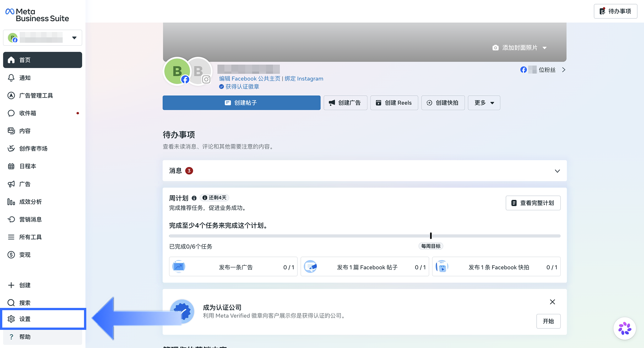This screenshot has height=348, width=644.
Task: Open 内容 content section
Action: [43, 131]
